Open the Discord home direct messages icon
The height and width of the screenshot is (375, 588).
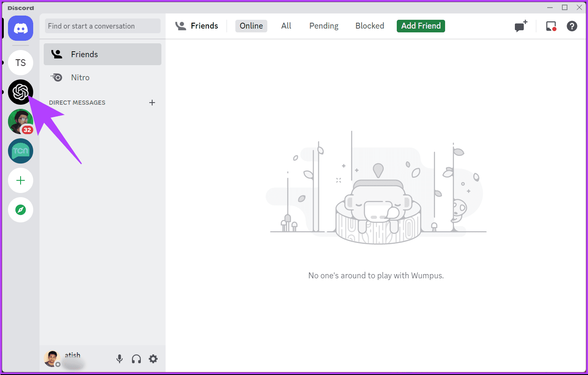(x=21, y=28)
